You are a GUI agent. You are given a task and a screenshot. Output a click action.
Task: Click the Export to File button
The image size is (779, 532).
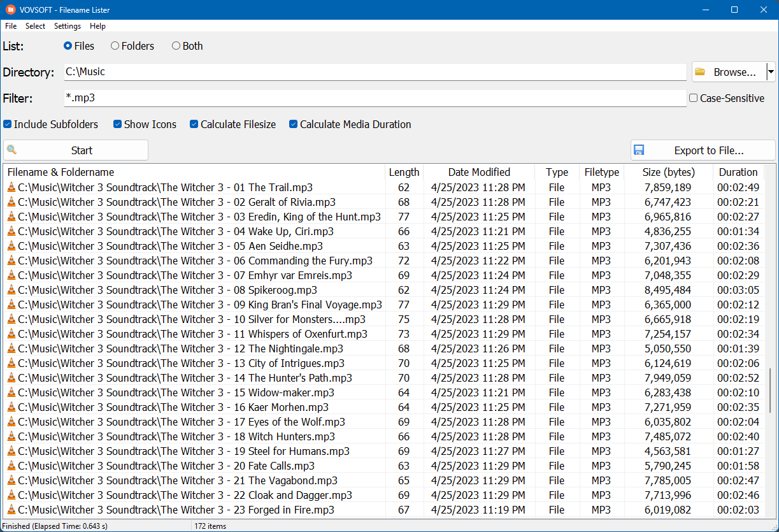pyautogui.click(x=703, y=150)
